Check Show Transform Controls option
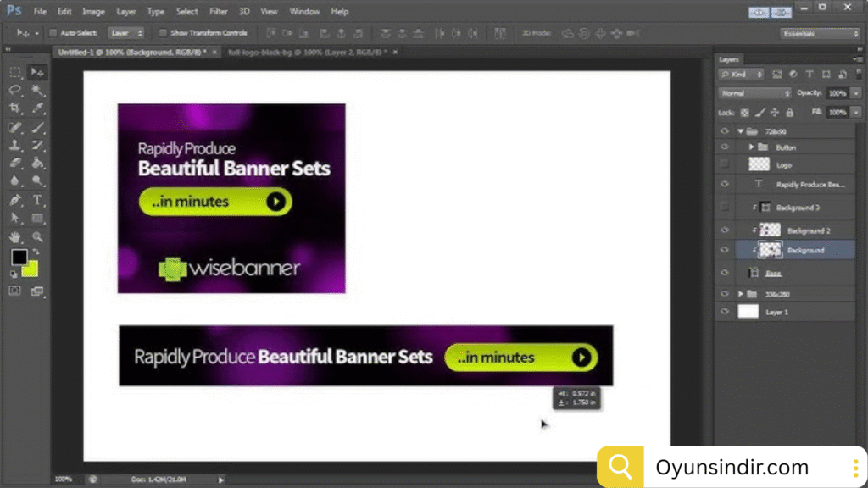Screen dimensions: 868x488 pos(164,33)
